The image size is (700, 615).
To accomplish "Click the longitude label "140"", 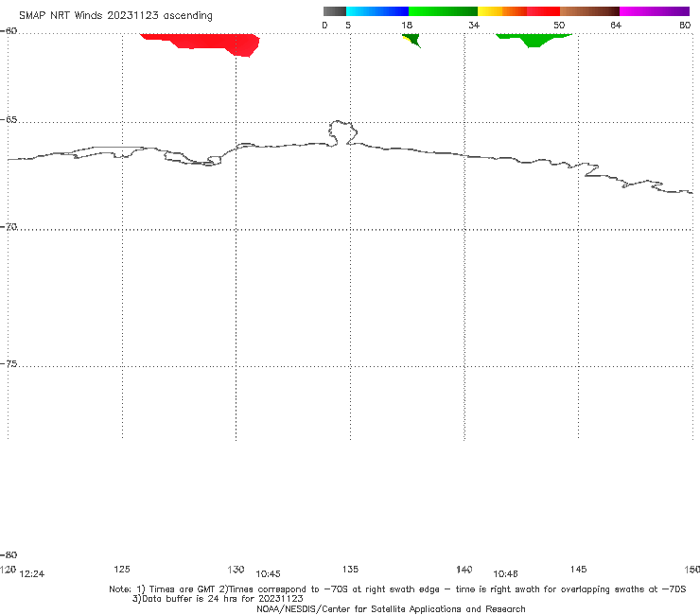I will pyautogui.click(x=464, y=569).
